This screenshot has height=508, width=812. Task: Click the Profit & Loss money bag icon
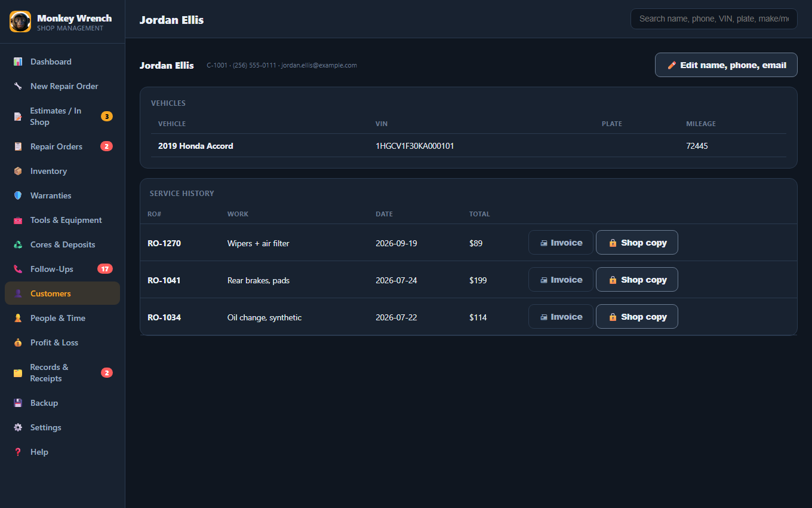18,342
